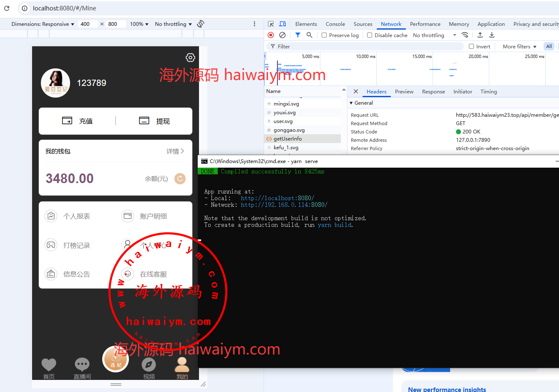Image resolution: width=559 pixels, height=392 pixels.
Task: Open settings gear in profile page
Action: click(x=190, y=58)
